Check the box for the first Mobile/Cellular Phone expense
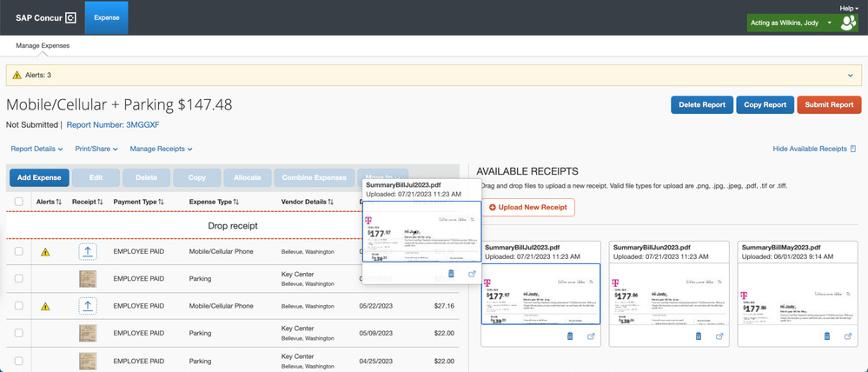The height and width of the screenshot is (372, 868). (19, 251)
